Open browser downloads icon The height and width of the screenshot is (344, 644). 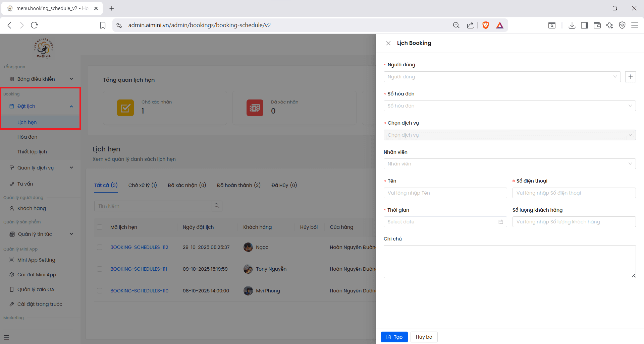point(572,25)
